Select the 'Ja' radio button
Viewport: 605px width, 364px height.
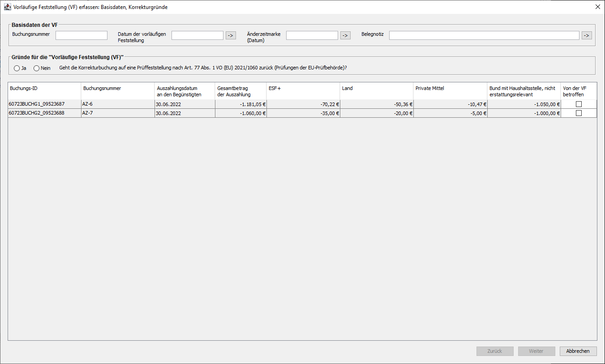coord(17,68)
